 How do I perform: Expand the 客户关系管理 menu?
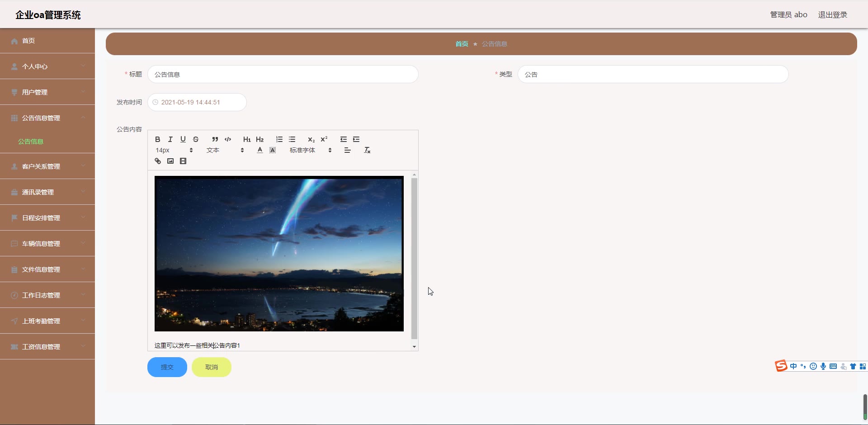coord(47,166)
